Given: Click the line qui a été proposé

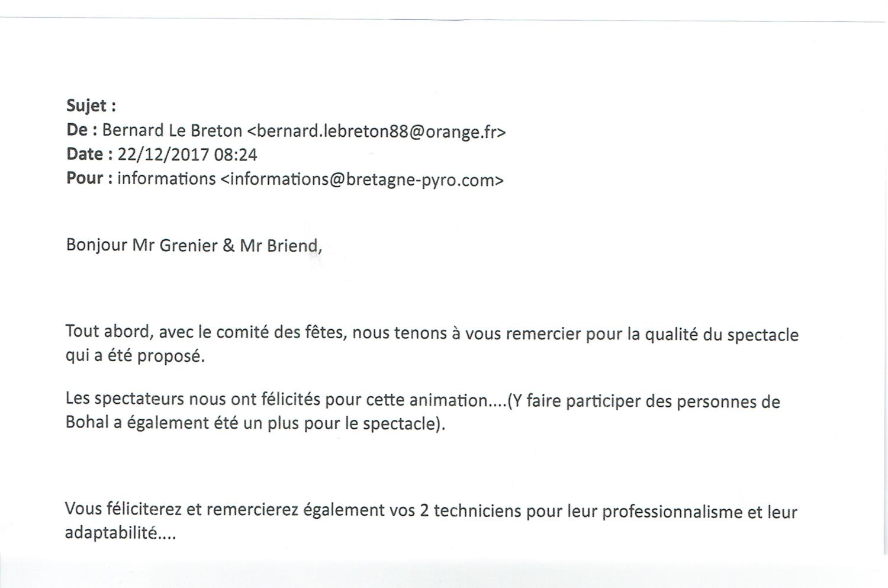Looking at the screenshot, I should [x=135, y=356].
